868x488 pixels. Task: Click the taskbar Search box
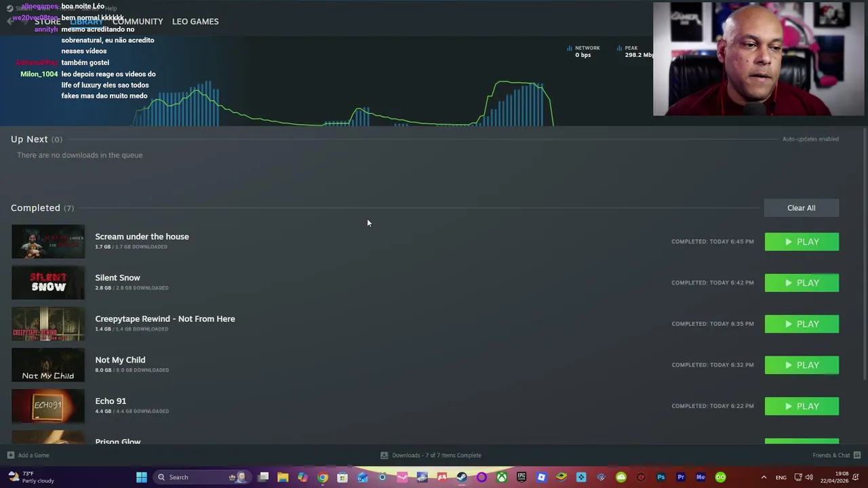coord(201,477)
